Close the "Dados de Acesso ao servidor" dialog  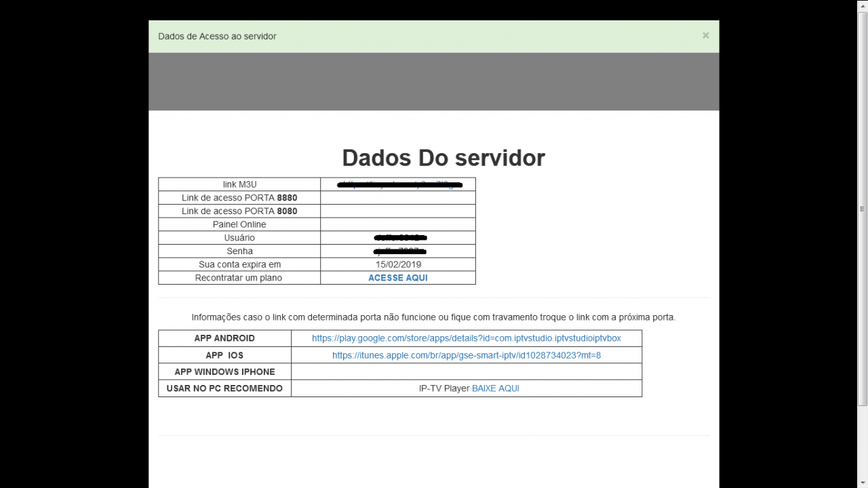705,35
